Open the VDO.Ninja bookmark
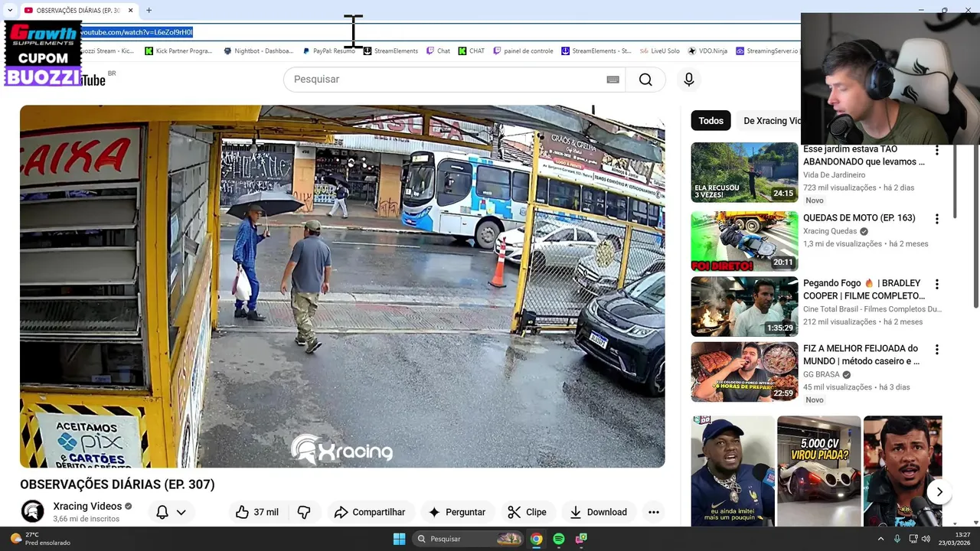980x551 pixels. [707, 51]
